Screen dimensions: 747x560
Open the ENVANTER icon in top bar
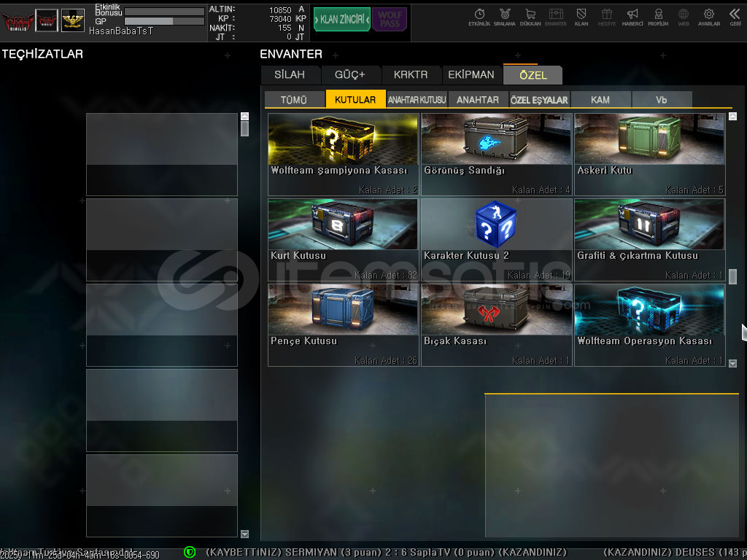pos(555,17)
